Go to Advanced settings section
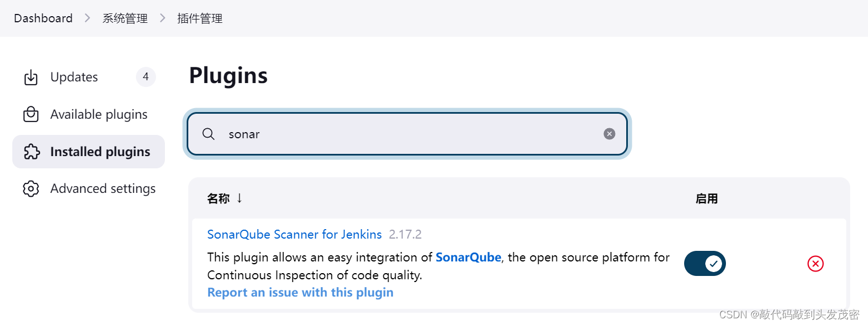The image size is (868, 325). point(103,189)
